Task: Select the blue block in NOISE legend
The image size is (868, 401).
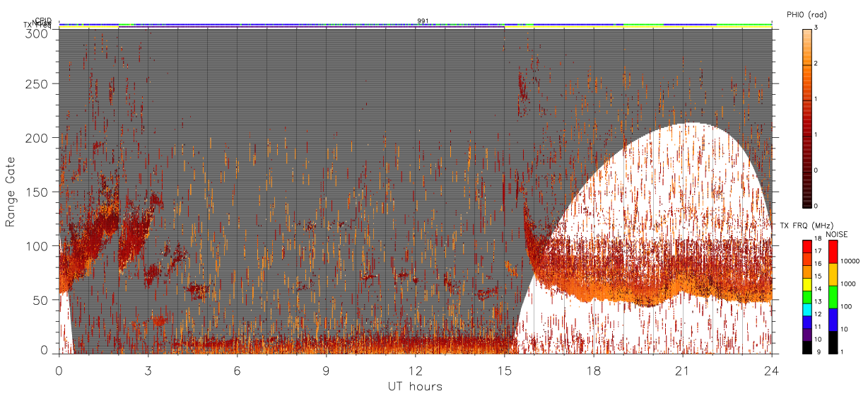Action: [833, 320]
